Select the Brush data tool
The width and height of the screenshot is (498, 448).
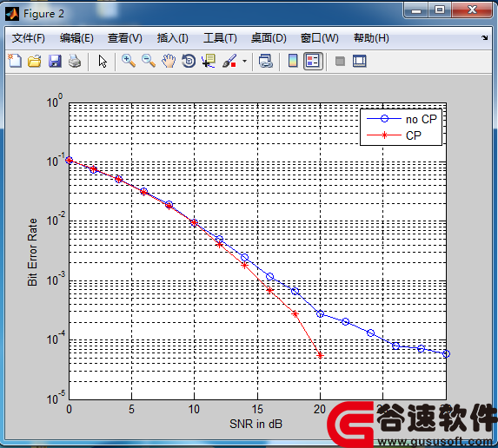pyautogui.click(x=229, y=61)
